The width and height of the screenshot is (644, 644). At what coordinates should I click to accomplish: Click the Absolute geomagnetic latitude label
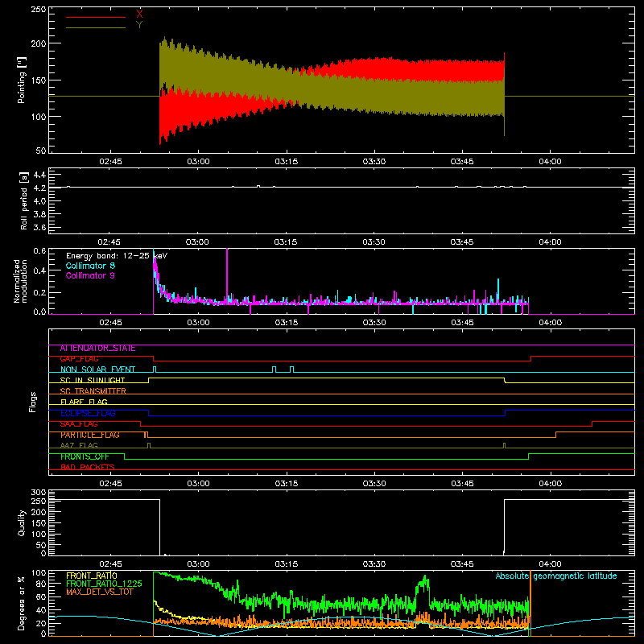556,576
